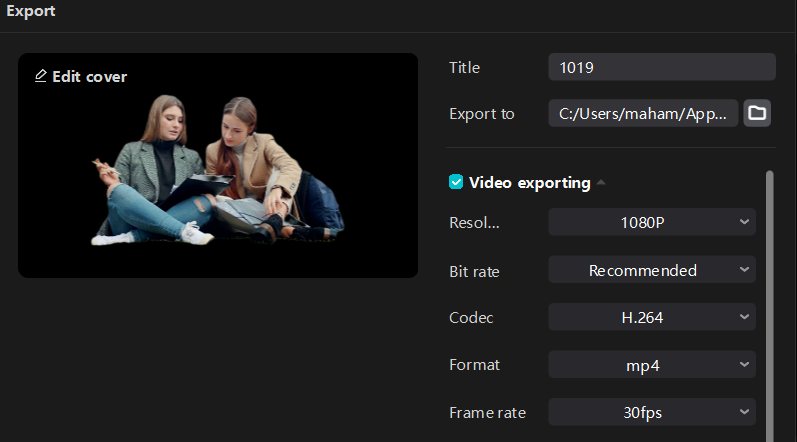This screenshot has height=442, width=797.
Task: Click the Edit cover pencil icon
Action: pyautogui.click(x=41, y=76)
